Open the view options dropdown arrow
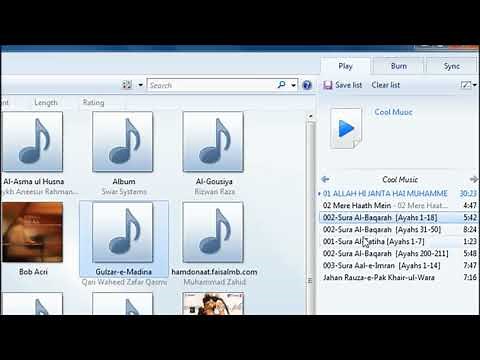This screenshot has height=360, width=480. point(140,85)
